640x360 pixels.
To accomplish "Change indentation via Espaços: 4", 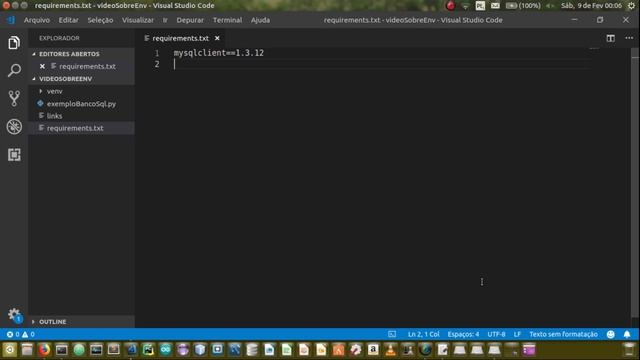I will [x=463, y=334].
